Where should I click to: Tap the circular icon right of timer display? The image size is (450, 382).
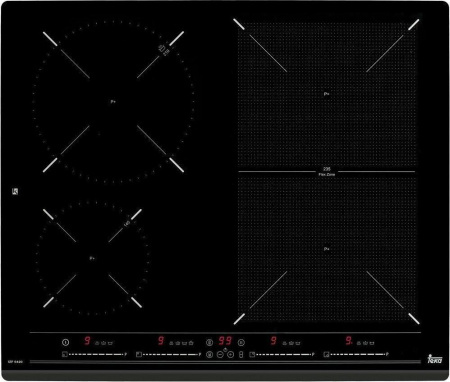click(241, 342)
